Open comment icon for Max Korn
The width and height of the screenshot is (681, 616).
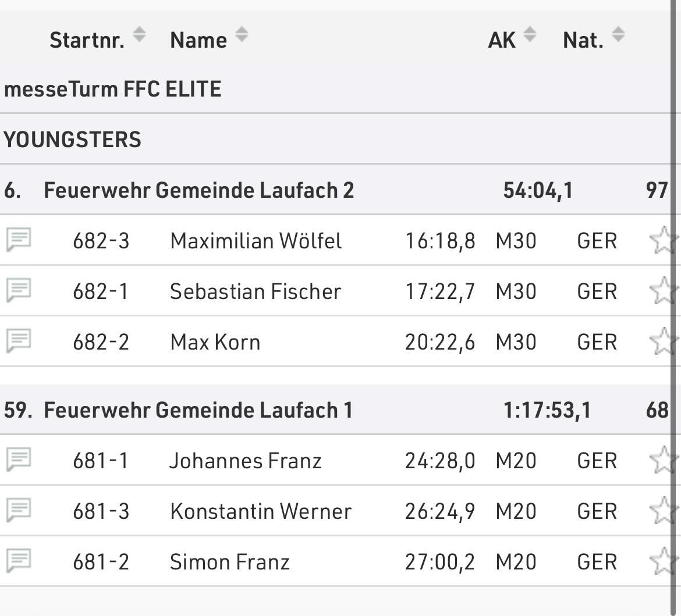pos(18,341)
